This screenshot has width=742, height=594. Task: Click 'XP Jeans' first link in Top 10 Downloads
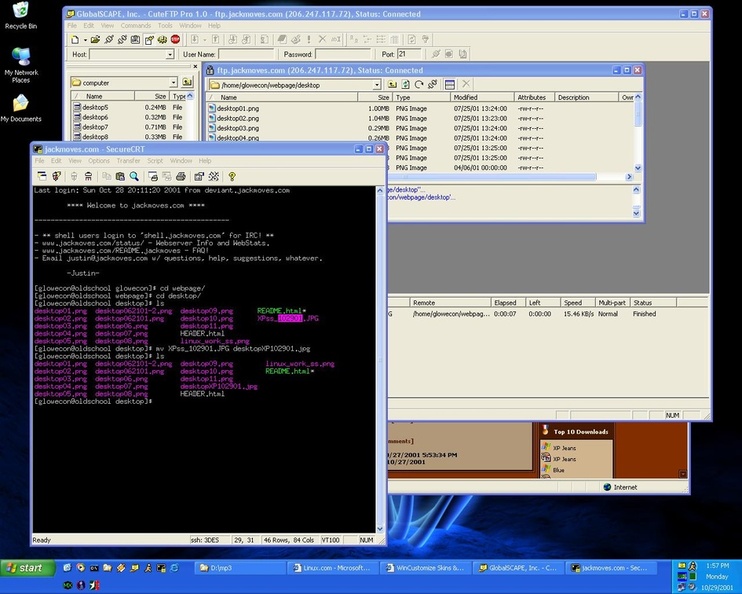564,448
